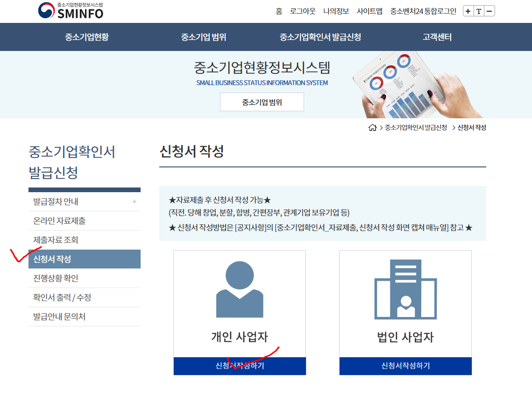Click the 중소기업현황정보시스템 banner heading

(x=262, y=67)
